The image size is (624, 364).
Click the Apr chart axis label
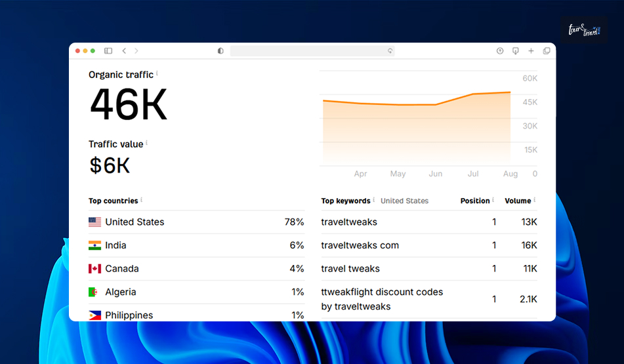point(360,174)
